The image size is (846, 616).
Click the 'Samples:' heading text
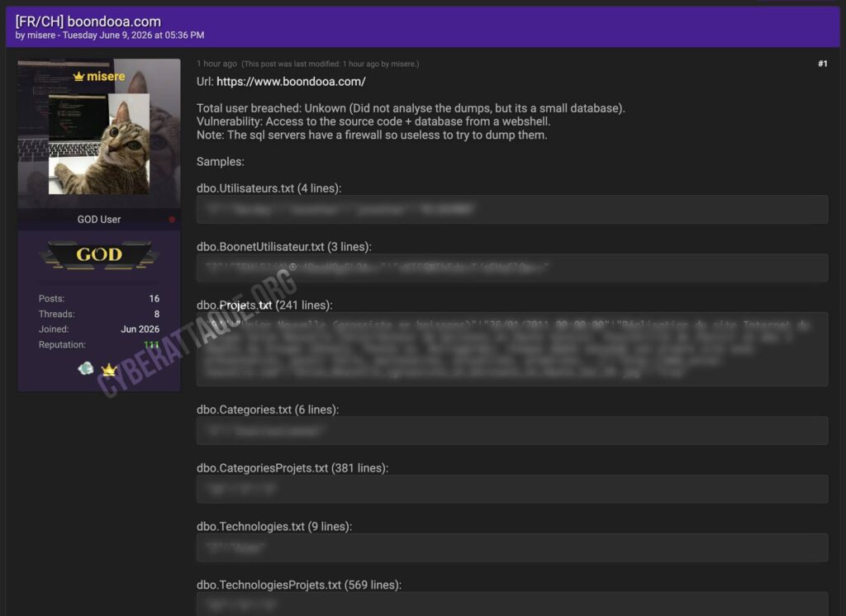pos(220,162)
